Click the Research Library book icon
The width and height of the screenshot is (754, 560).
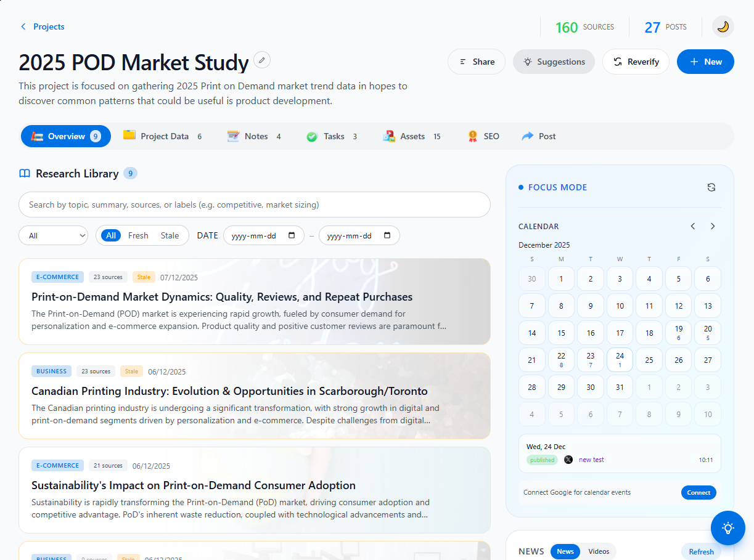[x=25, y=174]
